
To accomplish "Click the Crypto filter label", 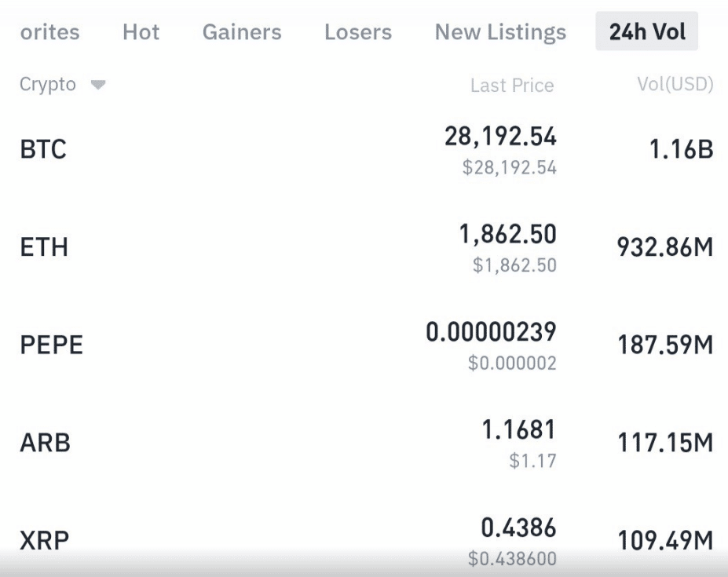I will coord(47,85).
